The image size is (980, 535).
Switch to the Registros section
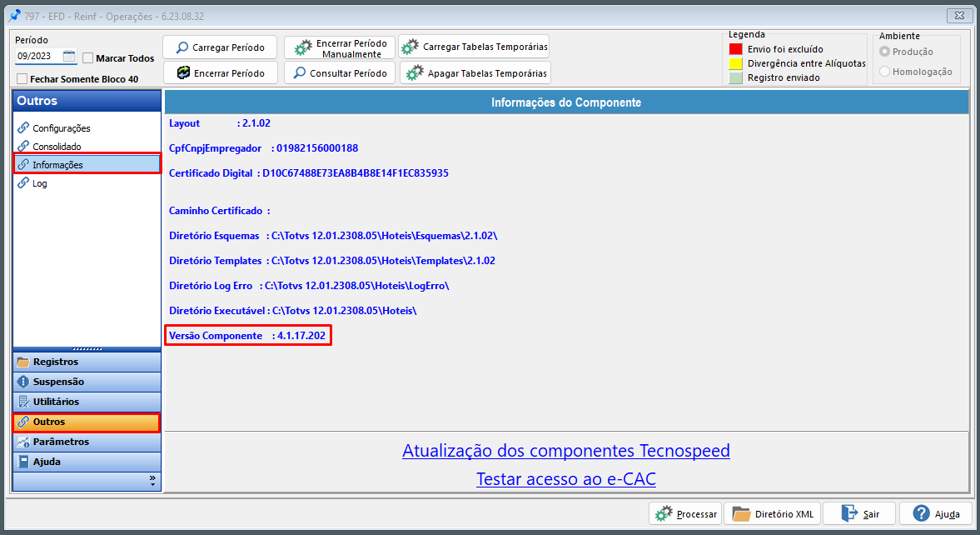tap(87, 362)
